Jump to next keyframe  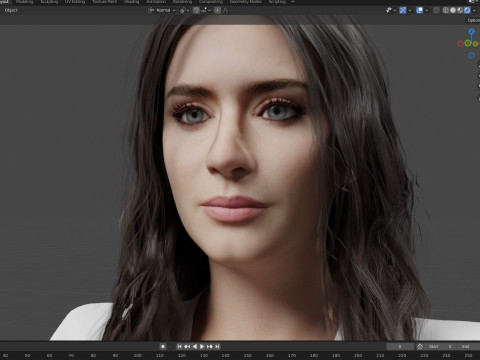tap(210, 347)
